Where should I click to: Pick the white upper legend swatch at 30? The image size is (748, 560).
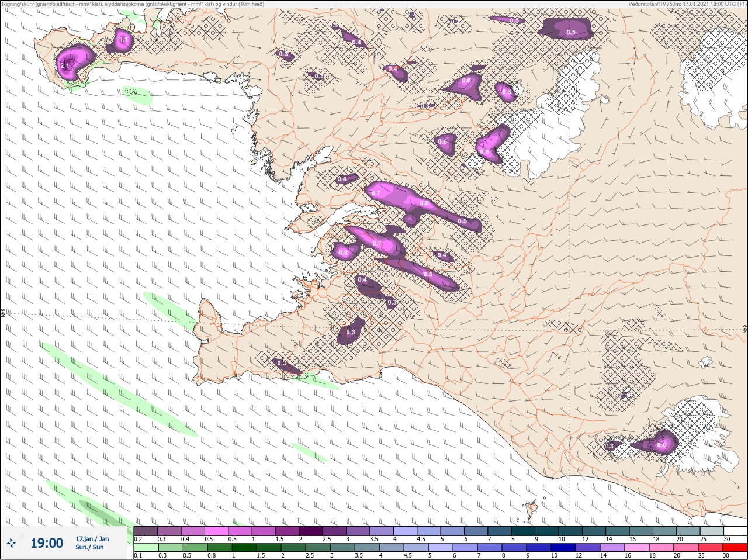[x=735, y=531]
